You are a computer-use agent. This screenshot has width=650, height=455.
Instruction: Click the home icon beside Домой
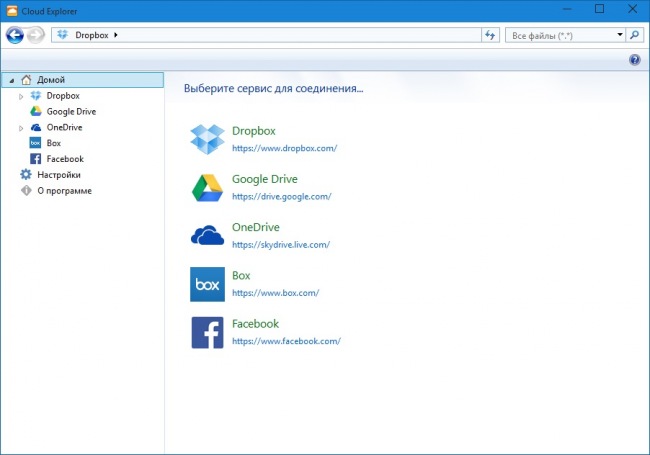[26, 80]
